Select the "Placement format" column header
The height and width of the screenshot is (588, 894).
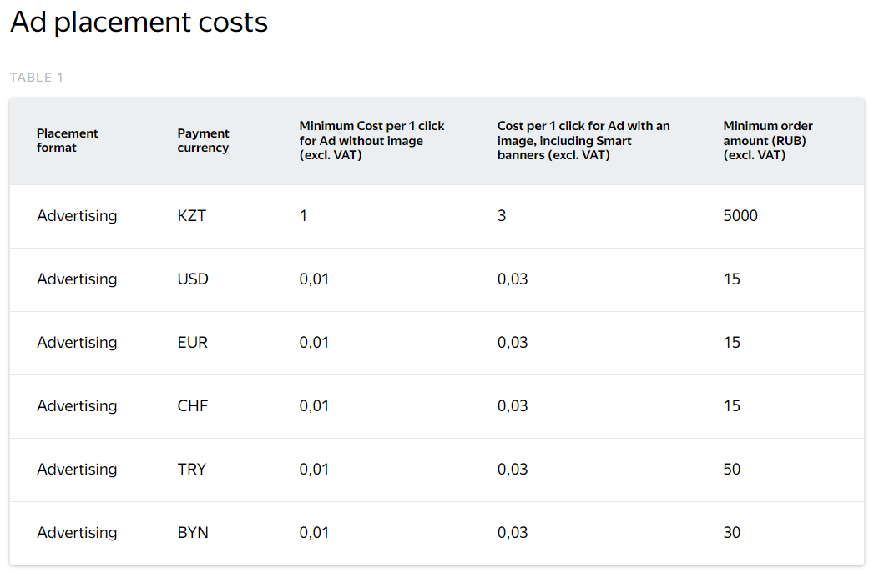click(68, 140)
